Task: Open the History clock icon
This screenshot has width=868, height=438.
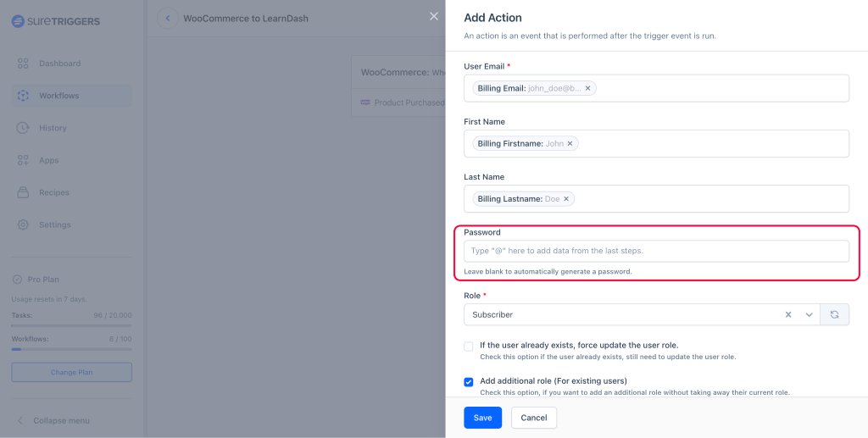Action: tap(23, 128)
